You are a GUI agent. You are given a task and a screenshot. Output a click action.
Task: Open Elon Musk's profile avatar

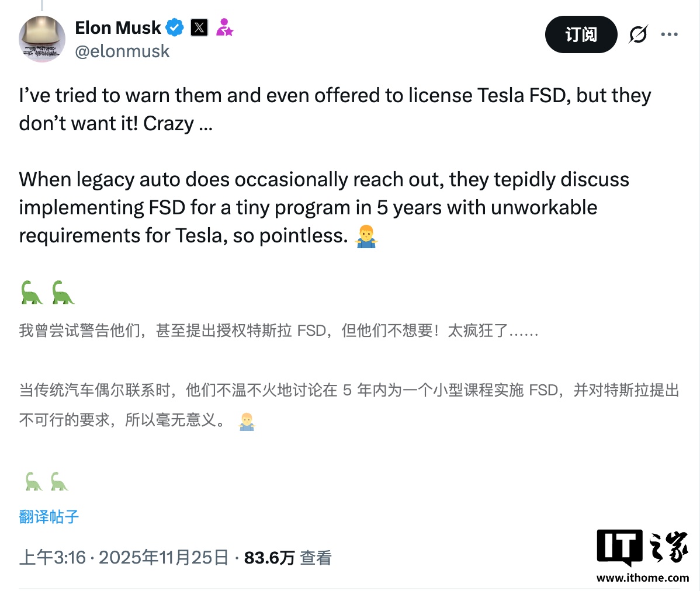(x=42, y=39)
